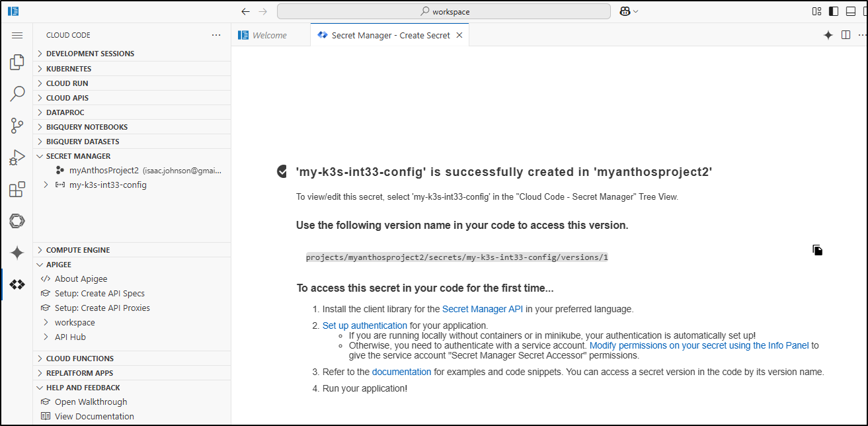This screenshot has width=868, height=426.
Task: Open Walkthrough under Help and Feedback
Action: (x=132, y=402)
